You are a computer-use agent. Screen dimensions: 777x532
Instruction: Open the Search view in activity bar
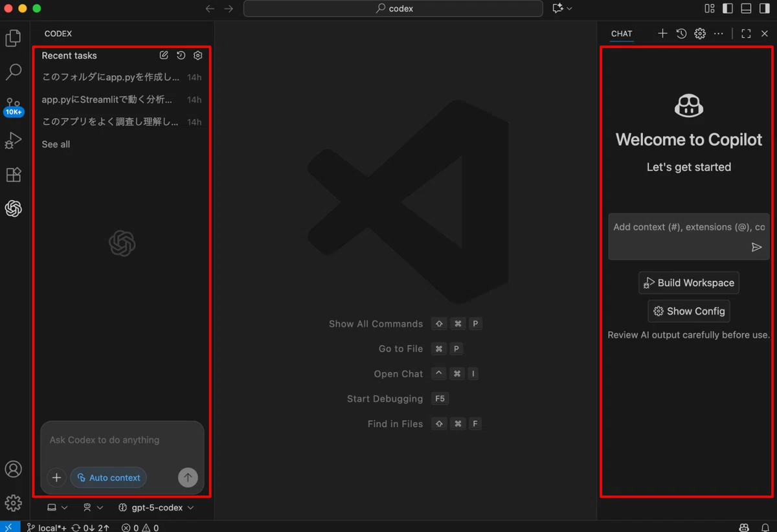[x=13, y=72]
